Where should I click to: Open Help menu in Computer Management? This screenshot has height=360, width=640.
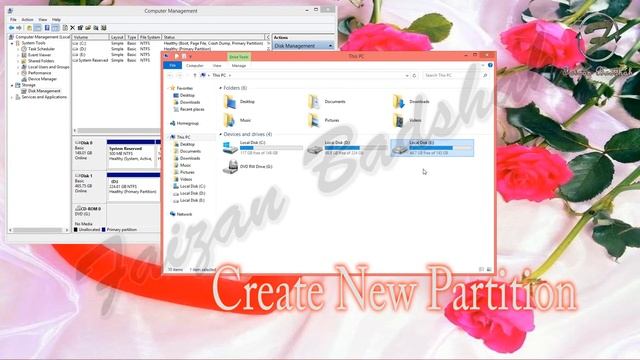[x=56, y=20]
